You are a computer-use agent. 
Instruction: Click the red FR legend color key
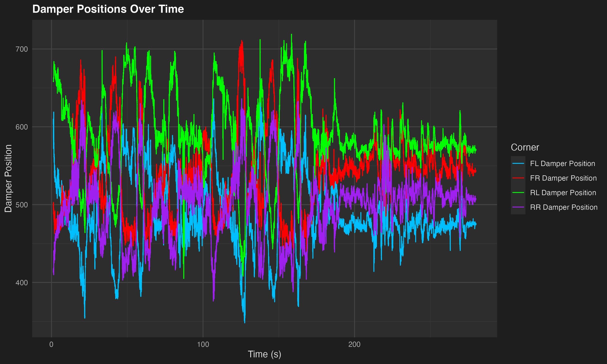pyautogui.click(x=518, y=178)
